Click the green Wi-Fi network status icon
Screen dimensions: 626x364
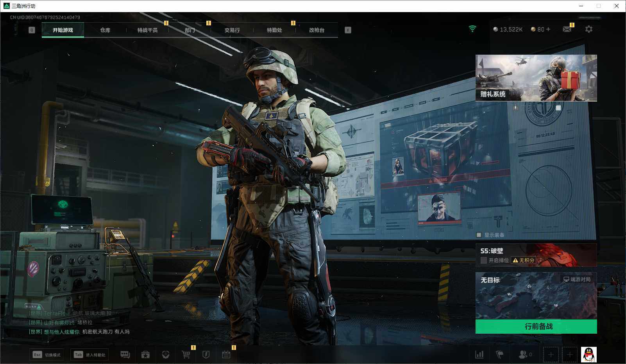(472, 29)
